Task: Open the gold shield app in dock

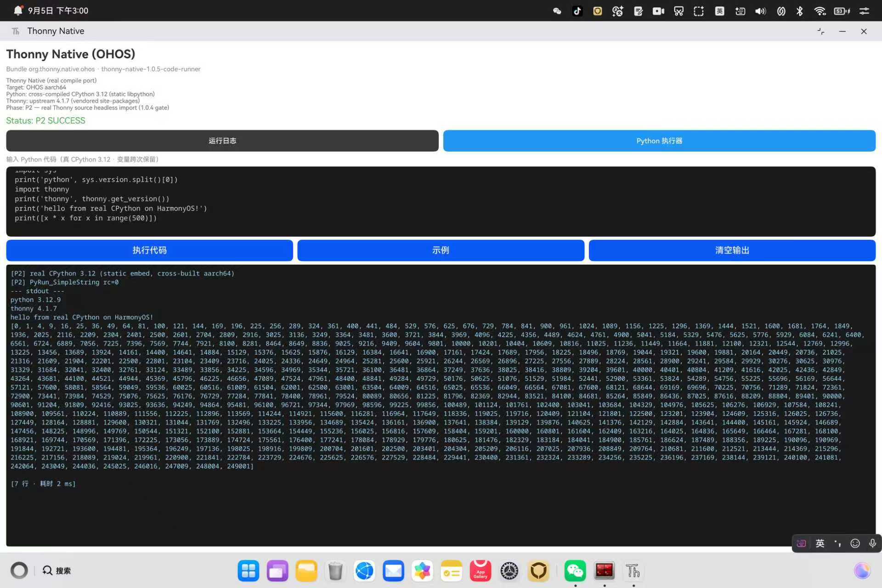Action: coord(538,571)
